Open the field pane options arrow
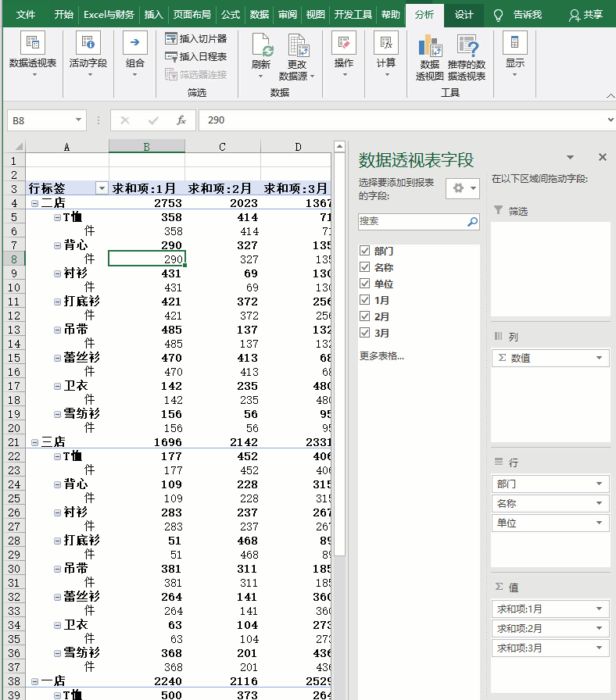This screenshot has height=700, width=616. (570, 157)
